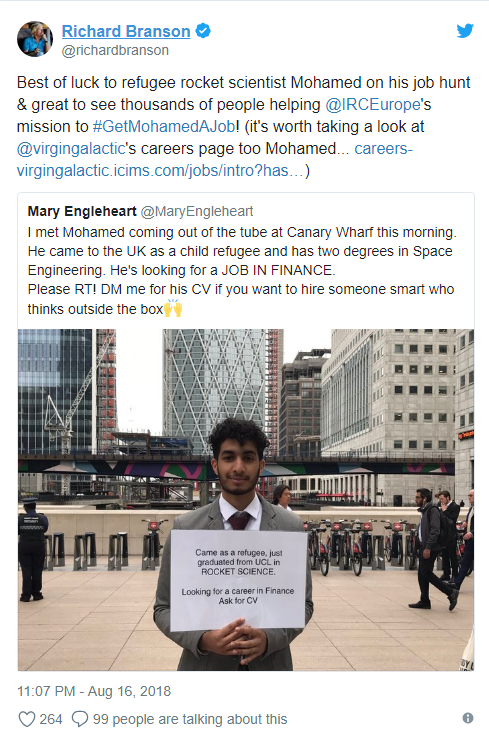Click the blue verified badge
This screenshot has width=489, height=731.
(203, 31)
